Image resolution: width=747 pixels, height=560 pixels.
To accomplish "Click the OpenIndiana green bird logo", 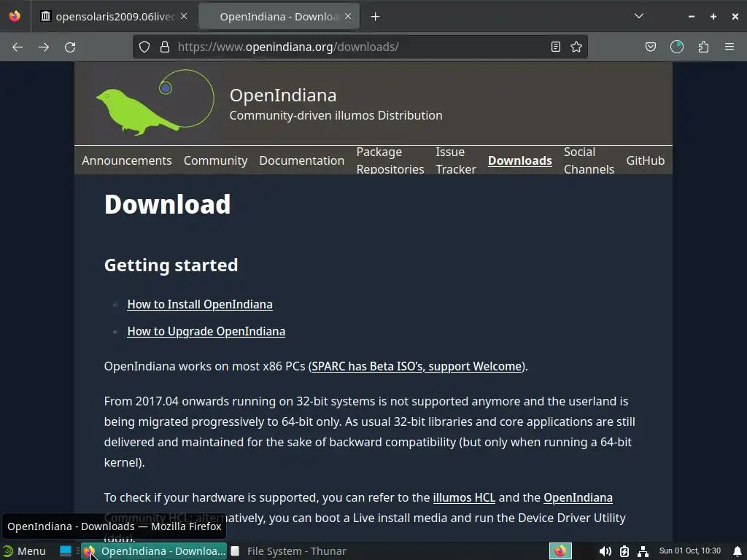I will (155, 103).
